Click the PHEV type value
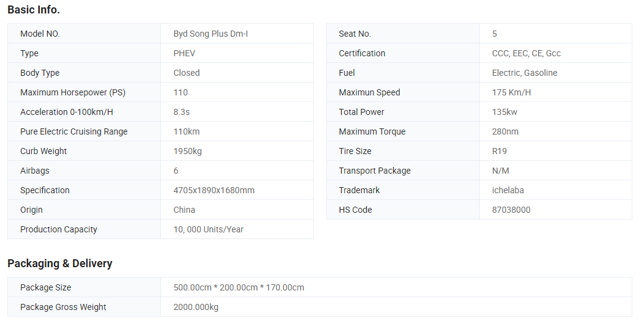The height and width of the screenshot is (321, 644). 184,53
